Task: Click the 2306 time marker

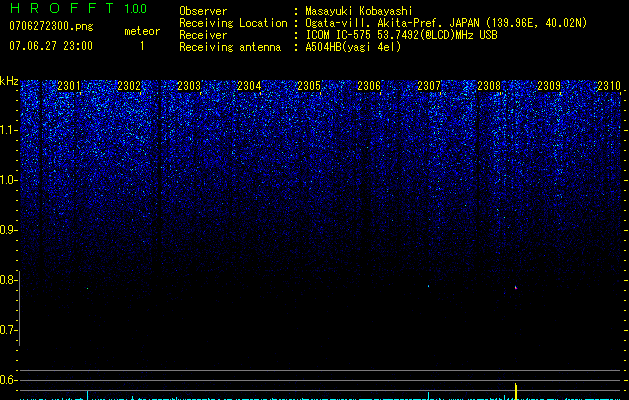Action: pos(369,86)
